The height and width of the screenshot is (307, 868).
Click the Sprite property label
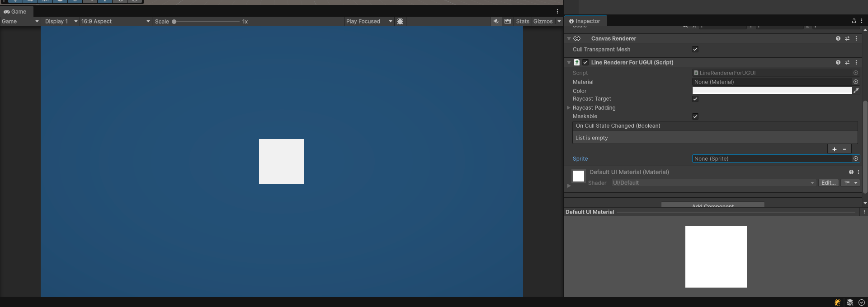coord(580,158)
